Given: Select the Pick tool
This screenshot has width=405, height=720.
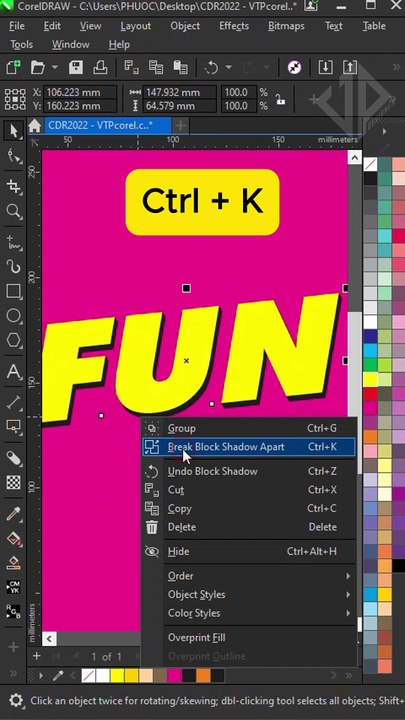Looking at the screenshot, I should click(x=13, y=131).
